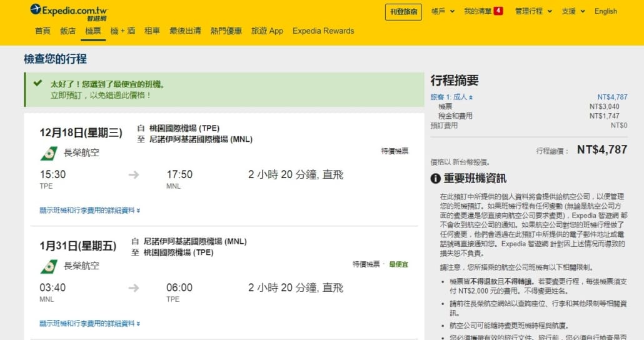Expand the 帳戶 dropdown menu
This screenshot has width=644, height=340.
[443, 11]
